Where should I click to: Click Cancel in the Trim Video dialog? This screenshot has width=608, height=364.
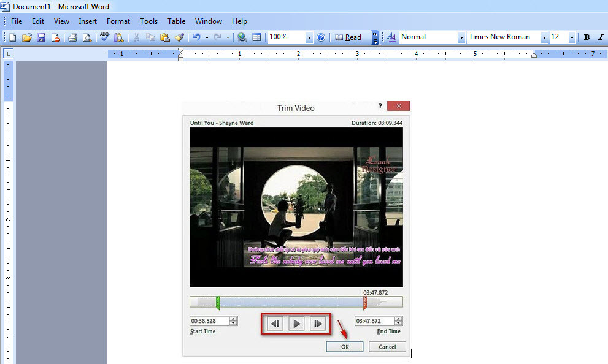(387, 347)
